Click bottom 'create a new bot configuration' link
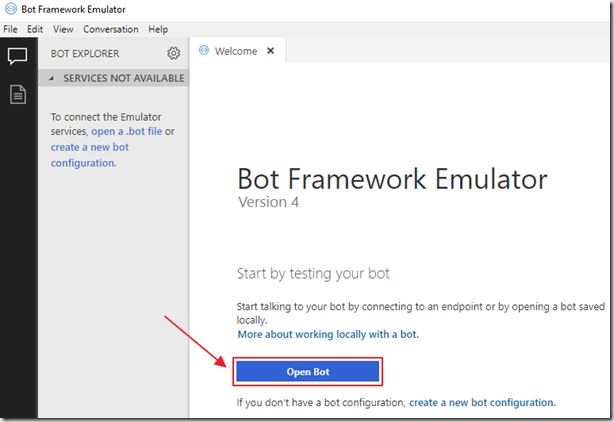Viewport: 614px width, 422px height. tap(482, 402)
